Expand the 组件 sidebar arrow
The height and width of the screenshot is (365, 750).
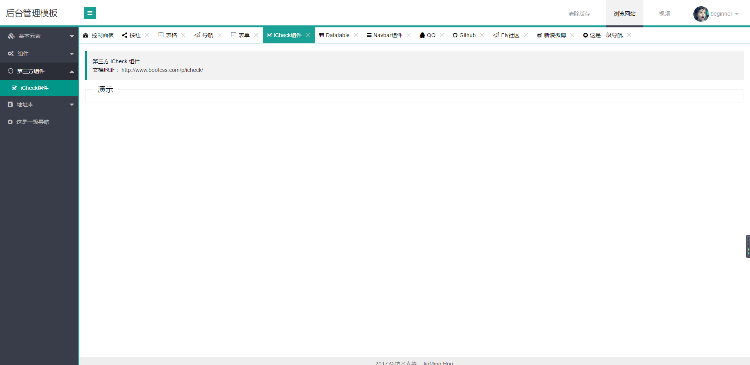72,54
